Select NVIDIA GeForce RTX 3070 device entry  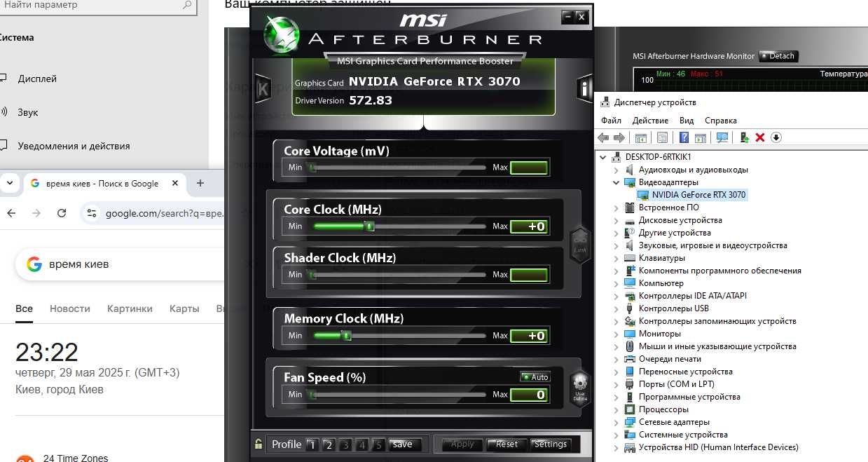(692, 195)
